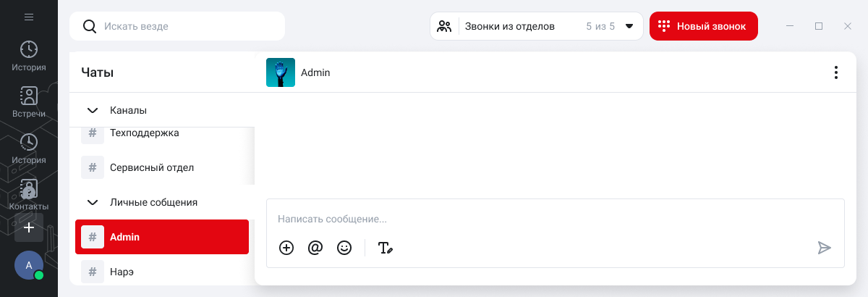Click the user avatar with status
Viewport: 868px width, 297px height.
29,265
